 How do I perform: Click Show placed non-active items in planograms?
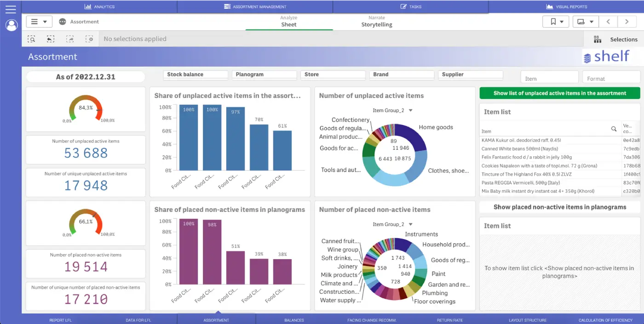tap(559, 207)
